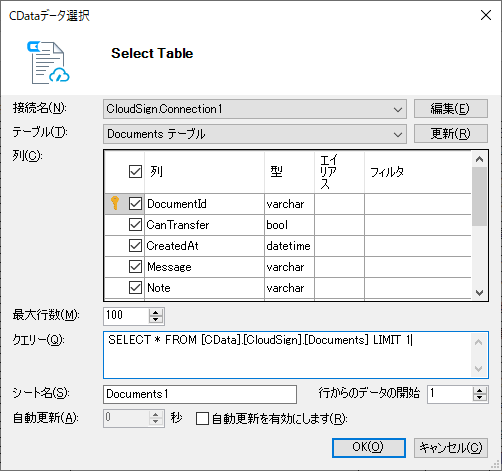Screen dimensions: 502x472
Task: Click down arrow of disabled 自動更新 seconds spinner
Action: click(156, 422)
